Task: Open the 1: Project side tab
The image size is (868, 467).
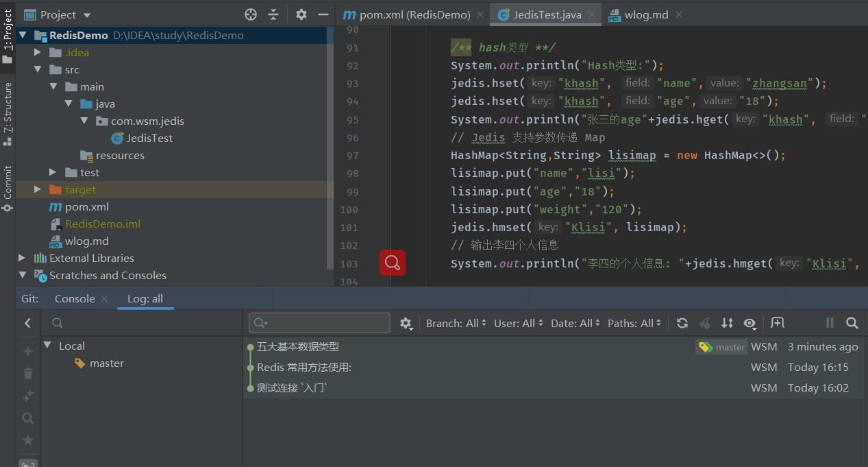Action: 8,36
